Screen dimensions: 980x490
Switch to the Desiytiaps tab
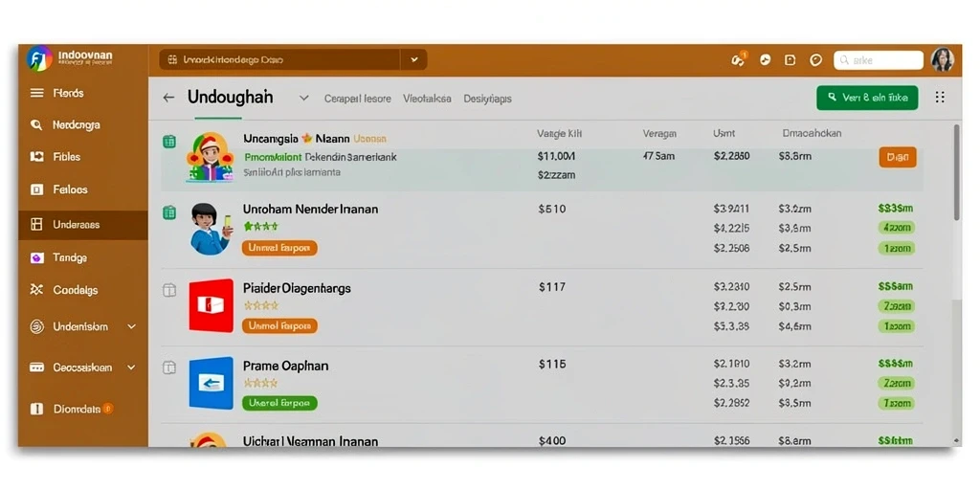click(487, 99)
